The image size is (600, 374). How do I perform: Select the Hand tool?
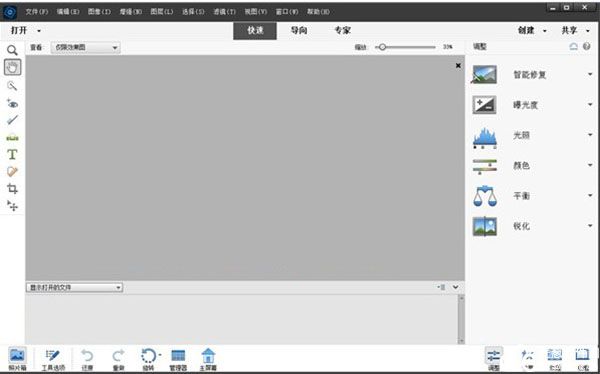click(12, 67)
